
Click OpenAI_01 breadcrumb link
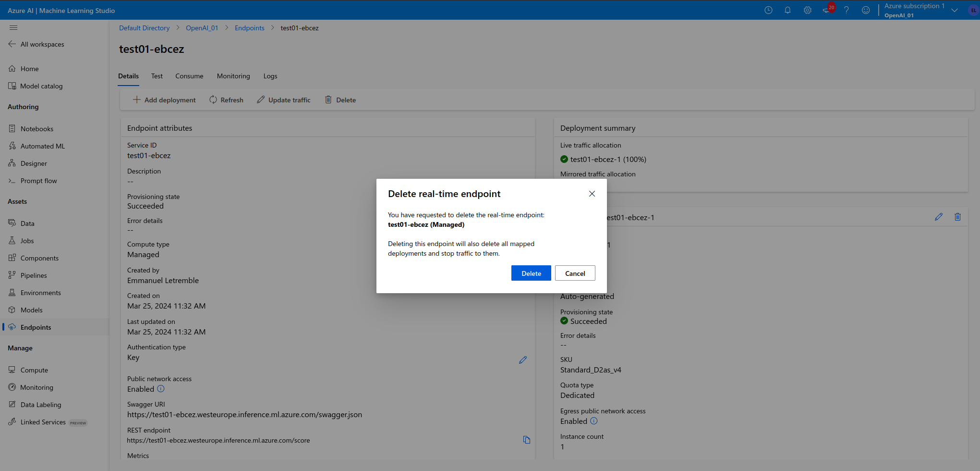(x=202, y=28)
